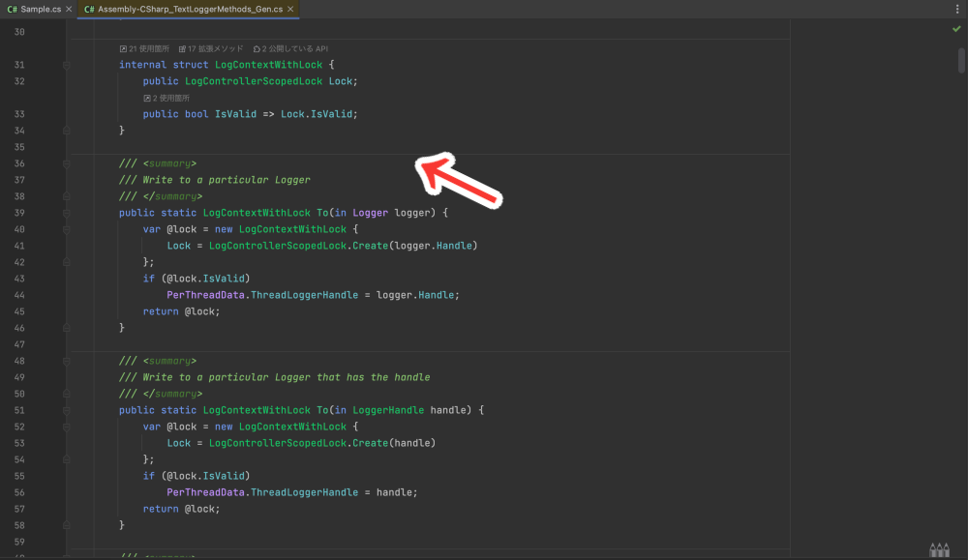The image size is (968, 560).
Task: Click the fold end marker at line 34
Action: (66, 131)
